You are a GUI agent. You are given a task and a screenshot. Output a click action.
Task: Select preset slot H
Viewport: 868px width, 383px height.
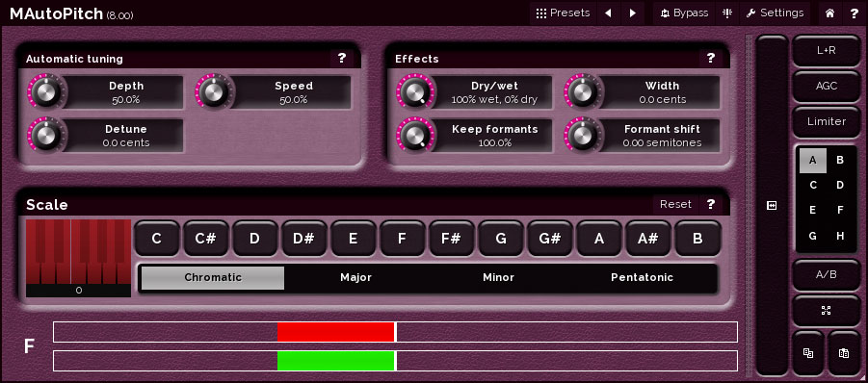point(840,236)
